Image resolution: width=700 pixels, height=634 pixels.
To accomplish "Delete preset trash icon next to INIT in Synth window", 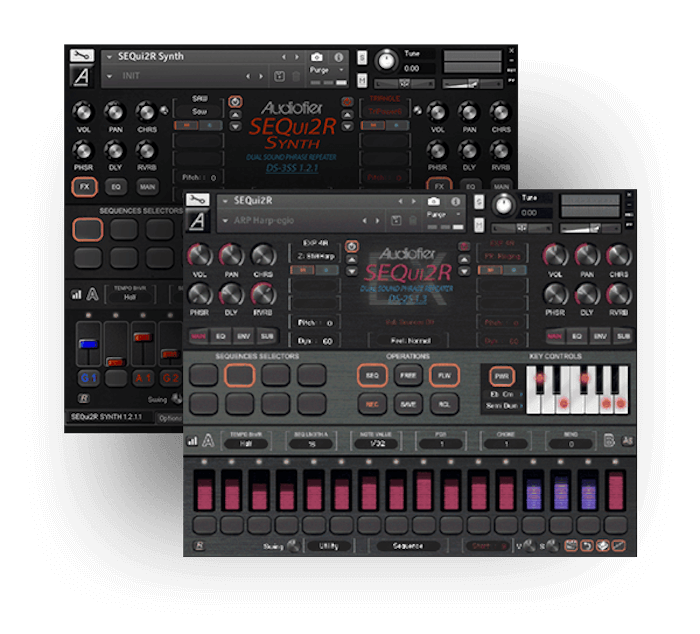I will click(296, 76).
